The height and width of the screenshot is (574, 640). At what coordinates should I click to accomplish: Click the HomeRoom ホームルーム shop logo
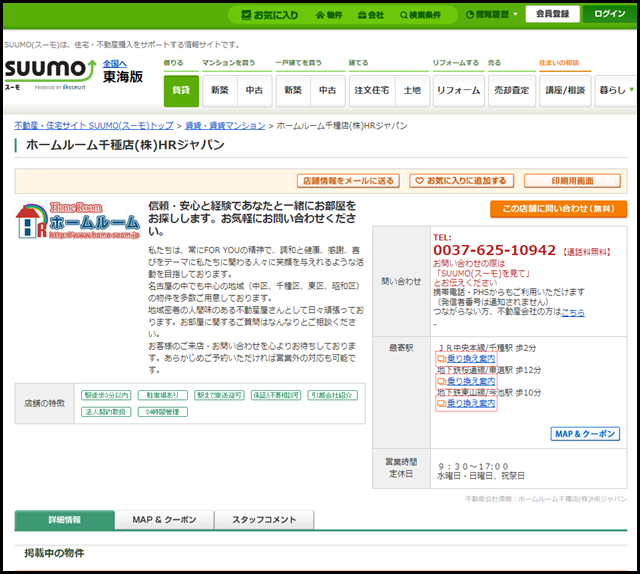[78, 221]
